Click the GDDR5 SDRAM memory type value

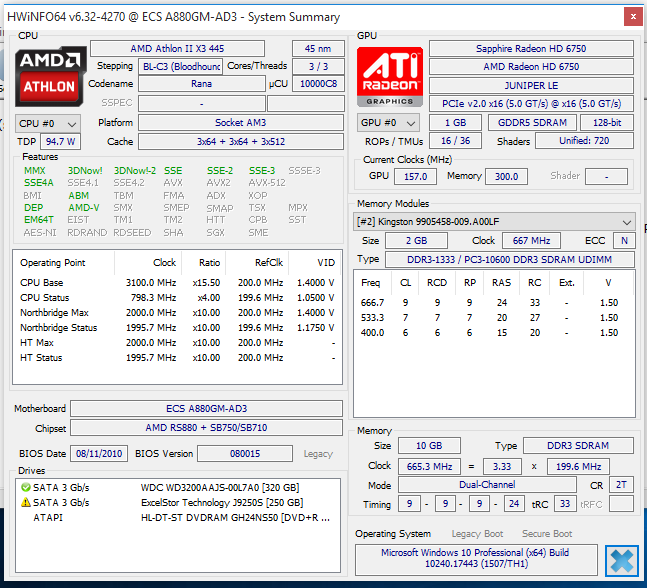(532, 123)
